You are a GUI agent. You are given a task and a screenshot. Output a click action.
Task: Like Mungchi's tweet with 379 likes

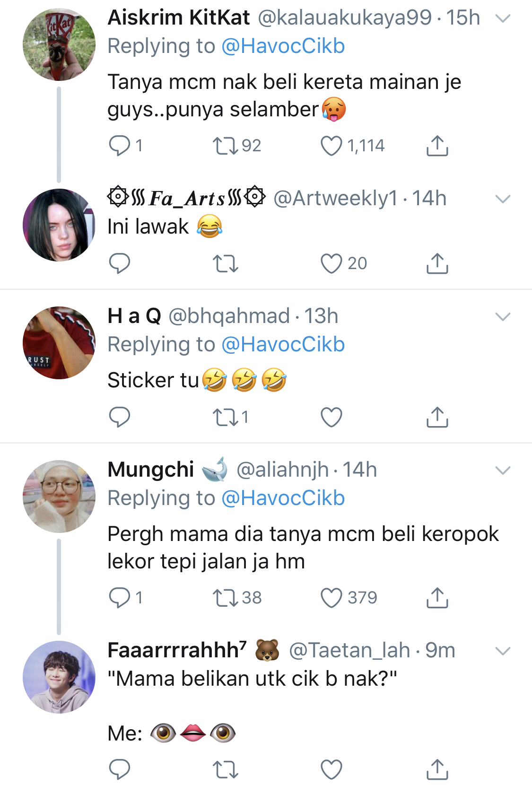(x=331, y=598)
